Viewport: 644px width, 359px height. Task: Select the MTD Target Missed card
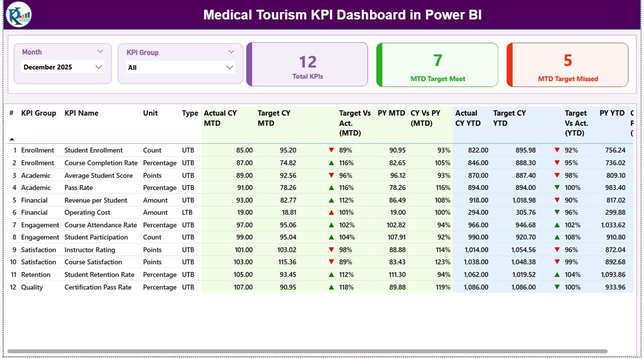[x=567, y=64]
